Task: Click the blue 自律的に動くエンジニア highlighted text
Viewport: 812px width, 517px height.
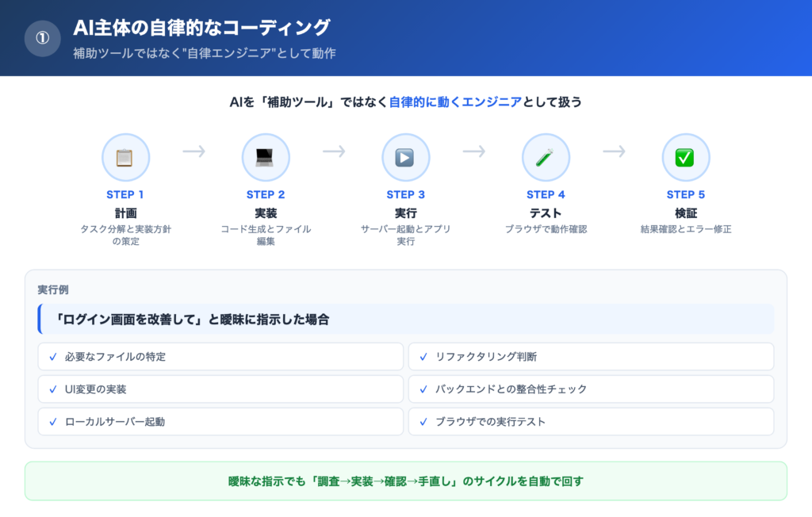Action: 455,101
